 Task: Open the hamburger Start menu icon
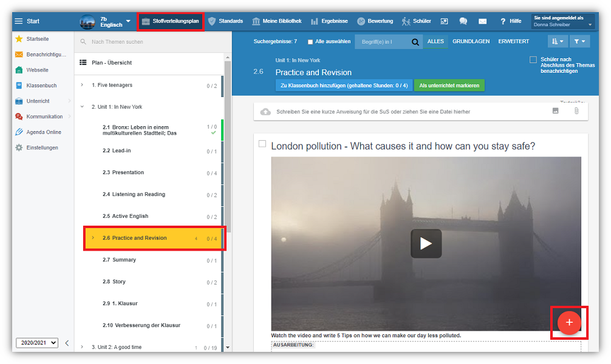click(x=19, y=21)
